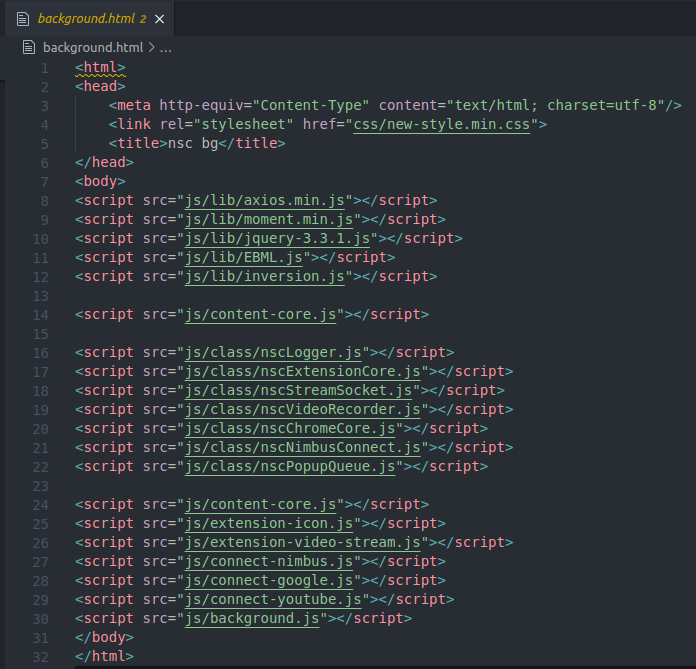Click the background.html breadcrumb item
Image resolution: width=696 pixels, height=669 pixels.
tap(92, 47)
